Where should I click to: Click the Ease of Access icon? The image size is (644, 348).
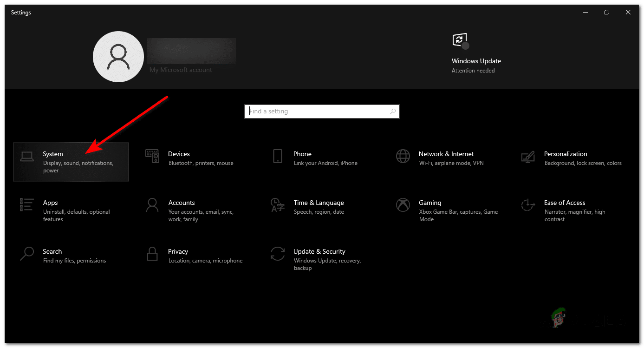(x=528, y=206)
